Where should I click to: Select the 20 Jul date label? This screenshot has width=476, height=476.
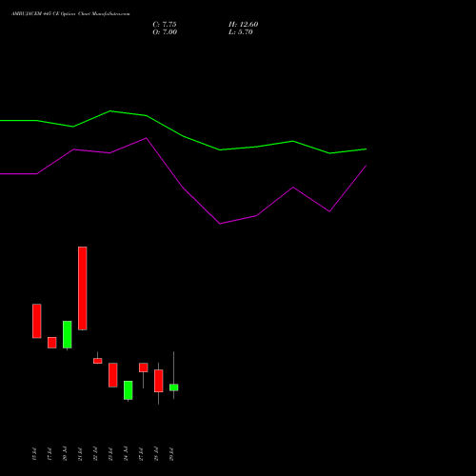tap(65, 454)
